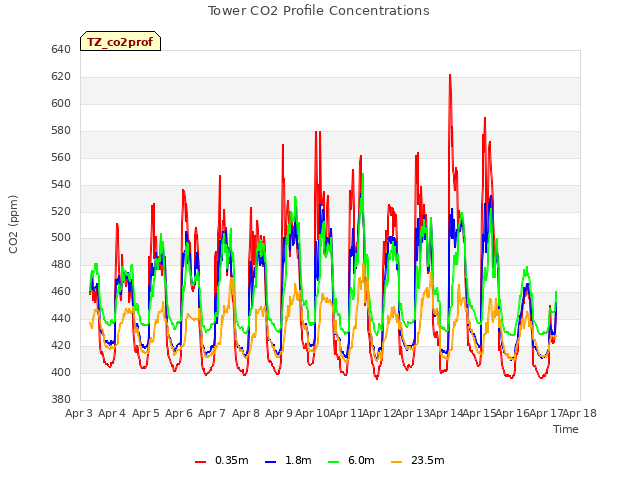Click the 380 y-axis tick value
The width and height of the screenshot is (640, 480).
(61, 399)
